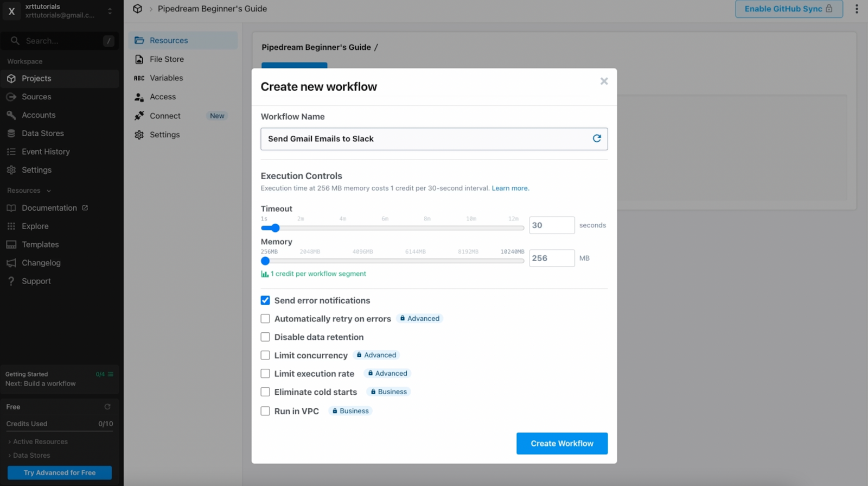Check Automatically retry on errors

tap(265, 319)
